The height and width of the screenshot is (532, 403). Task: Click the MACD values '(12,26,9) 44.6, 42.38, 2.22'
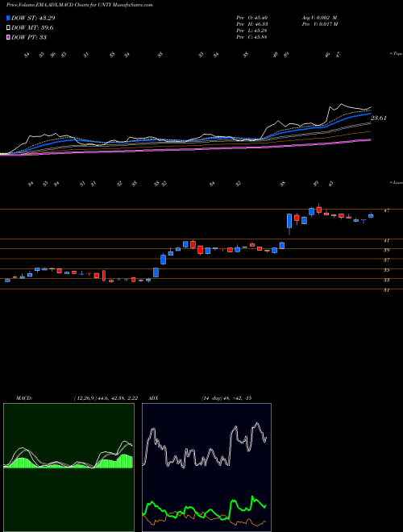point(106,398)
